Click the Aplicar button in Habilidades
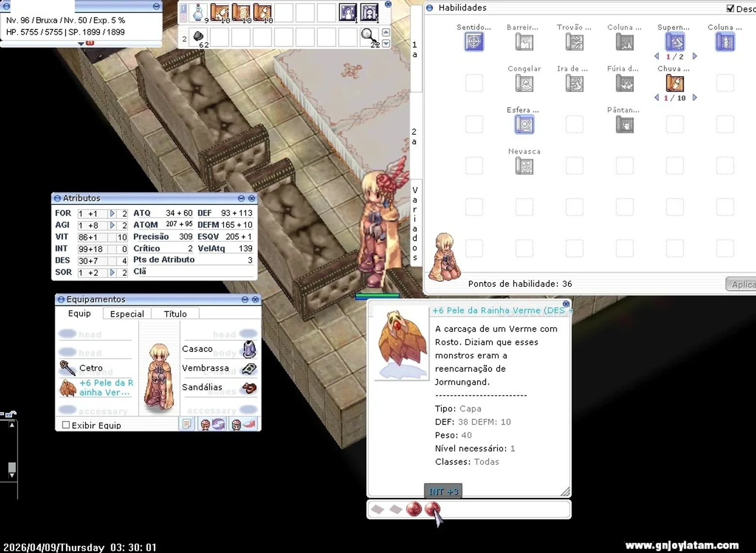The image size is (756, 553). pos(741,284)
